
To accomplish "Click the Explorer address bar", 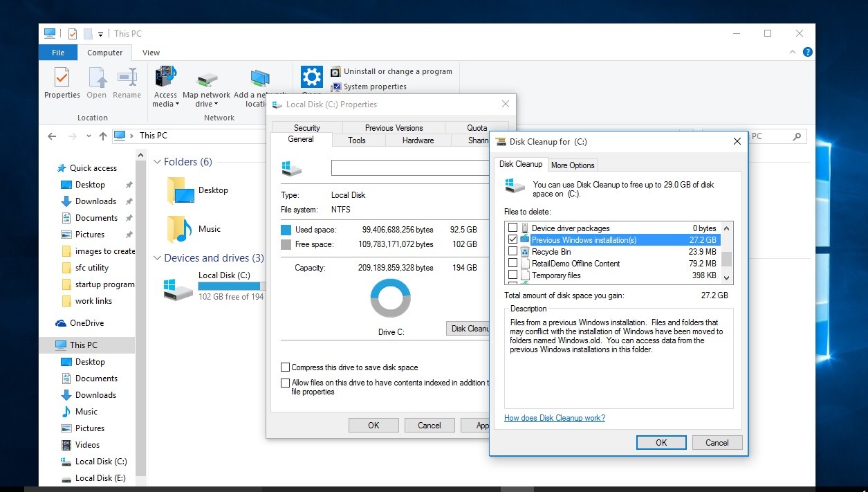I will click(401, 136).
